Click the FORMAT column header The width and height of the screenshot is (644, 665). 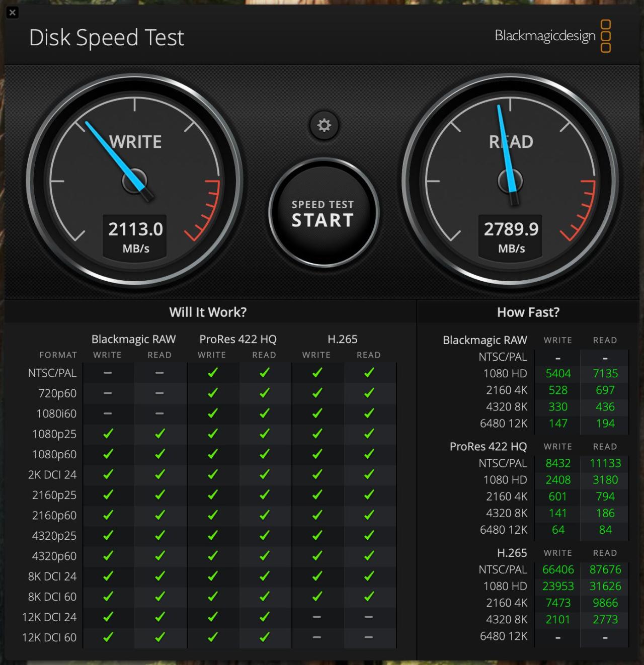tap(58, 355)
